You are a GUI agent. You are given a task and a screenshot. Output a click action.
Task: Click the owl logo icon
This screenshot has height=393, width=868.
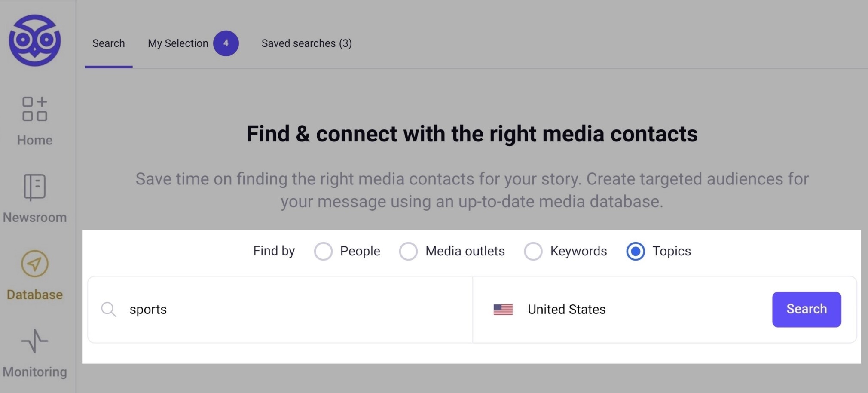click(35, 40)
